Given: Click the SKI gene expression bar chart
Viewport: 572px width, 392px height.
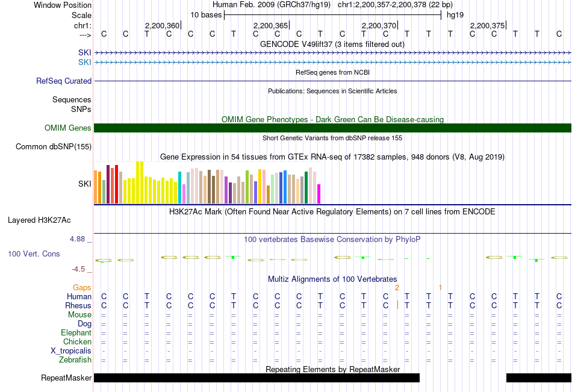Looking at the screenshot, I should (207, 184).
